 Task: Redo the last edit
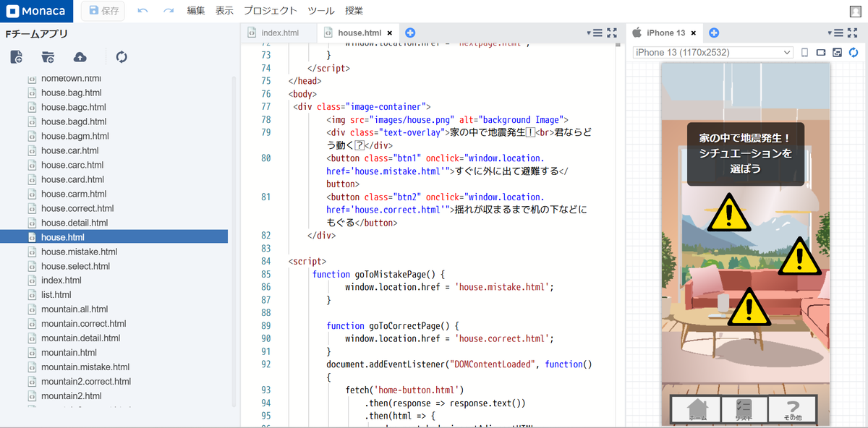click(x=168, y=11)
